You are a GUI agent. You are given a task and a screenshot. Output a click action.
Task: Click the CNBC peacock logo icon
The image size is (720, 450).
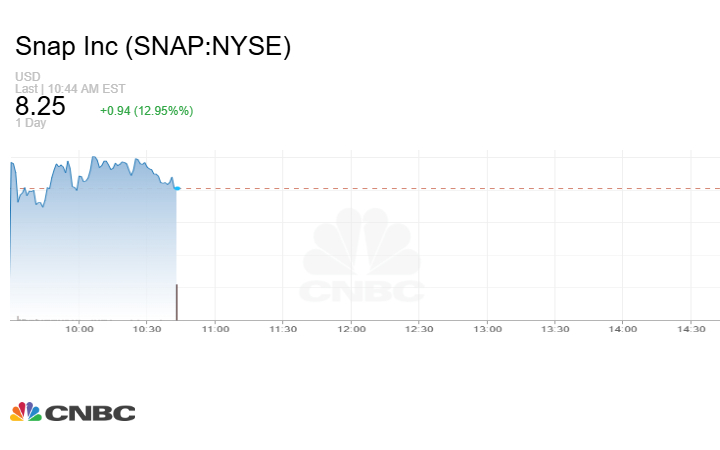[25, 412]
